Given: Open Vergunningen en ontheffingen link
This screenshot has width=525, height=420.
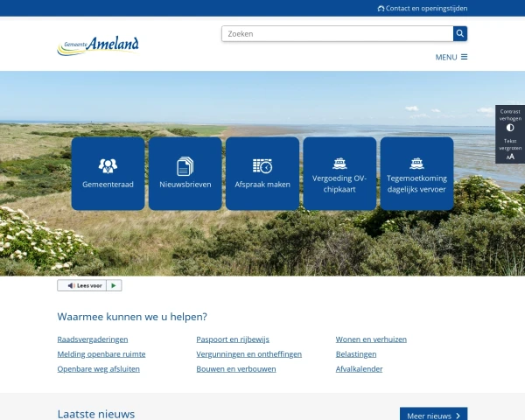Looking at the screenshot, I should pyautogui.click(x=249, y=354).
